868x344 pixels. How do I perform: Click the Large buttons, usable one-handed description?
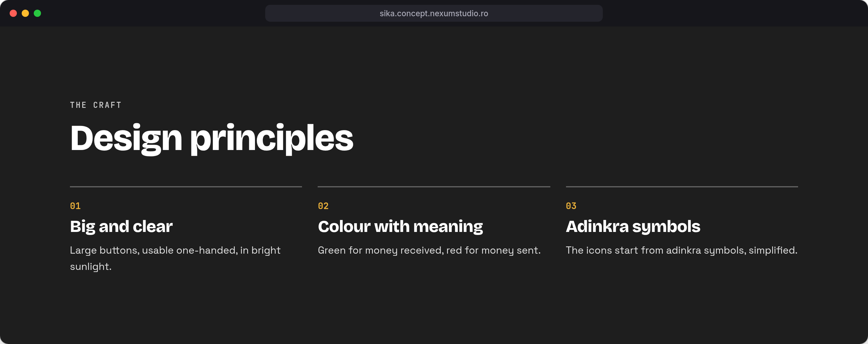click(175, 258)
